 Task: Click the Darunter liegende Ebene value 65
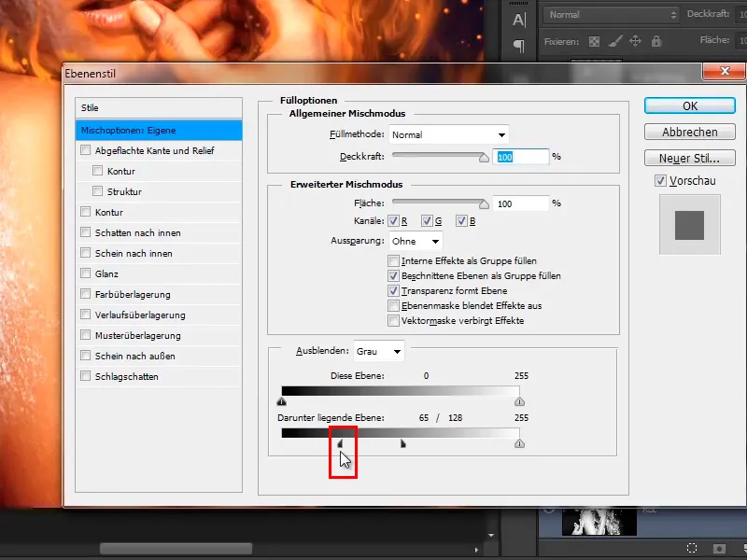tap(424, 417)
